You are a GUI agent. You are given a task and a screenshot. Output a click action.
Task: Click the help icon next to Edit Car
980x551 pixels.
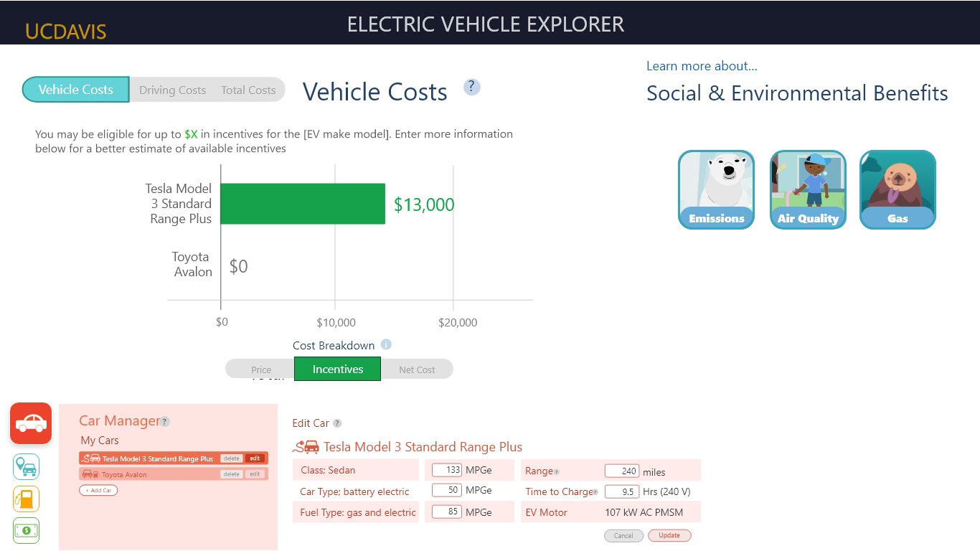337,423
